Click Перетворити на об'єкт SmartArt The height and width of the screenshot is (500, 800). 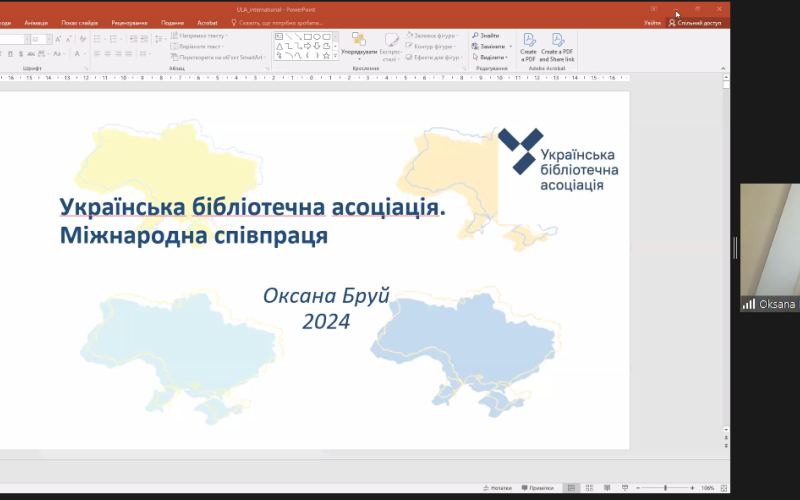point(218,57)
